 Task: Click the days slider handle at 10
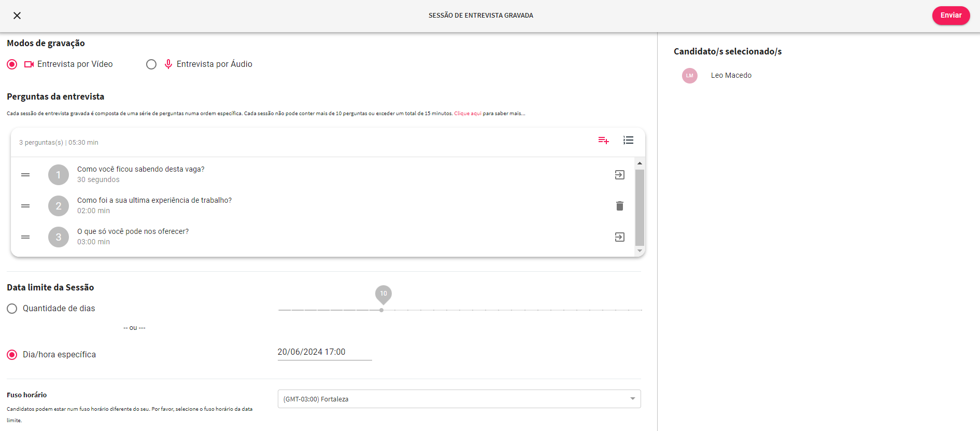(381, 310)
